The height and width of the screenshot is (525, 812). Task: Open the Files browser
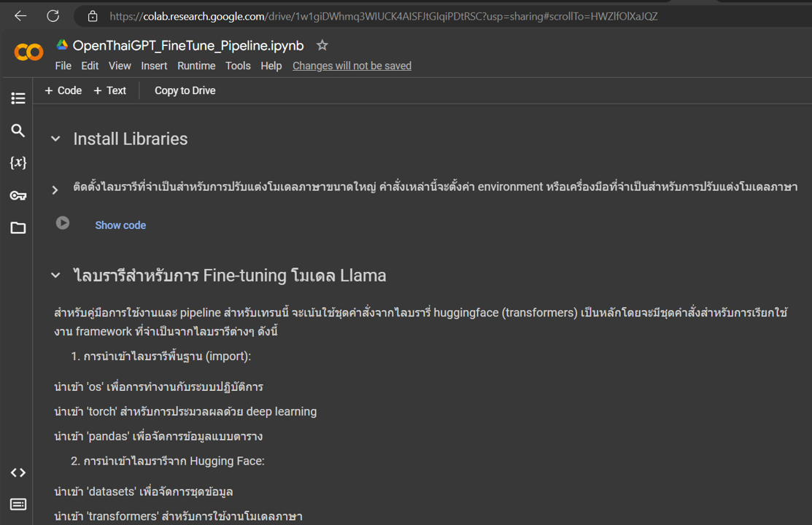(18, 227)
